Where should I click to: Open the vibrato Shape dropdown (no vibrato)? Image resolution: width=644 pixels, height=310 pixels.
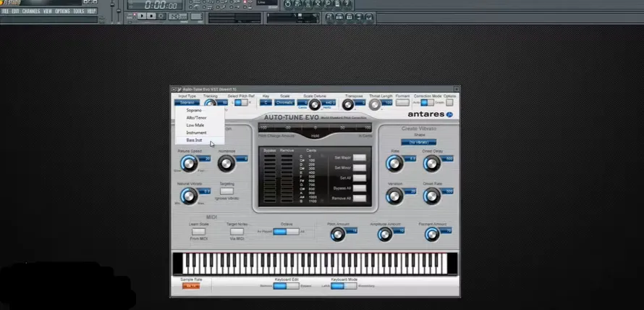pos(419,142)
